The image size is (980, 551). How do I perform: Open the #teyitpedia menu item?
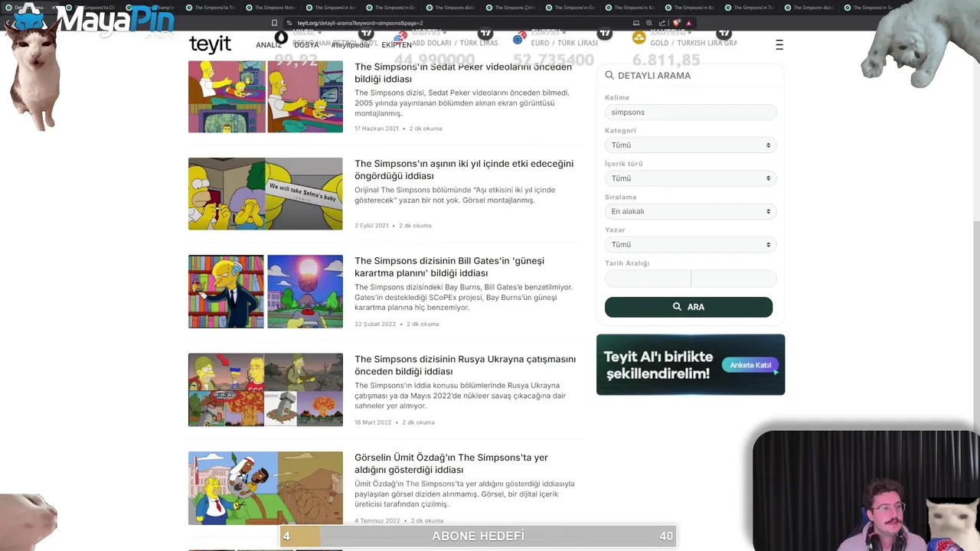[350, 45]
